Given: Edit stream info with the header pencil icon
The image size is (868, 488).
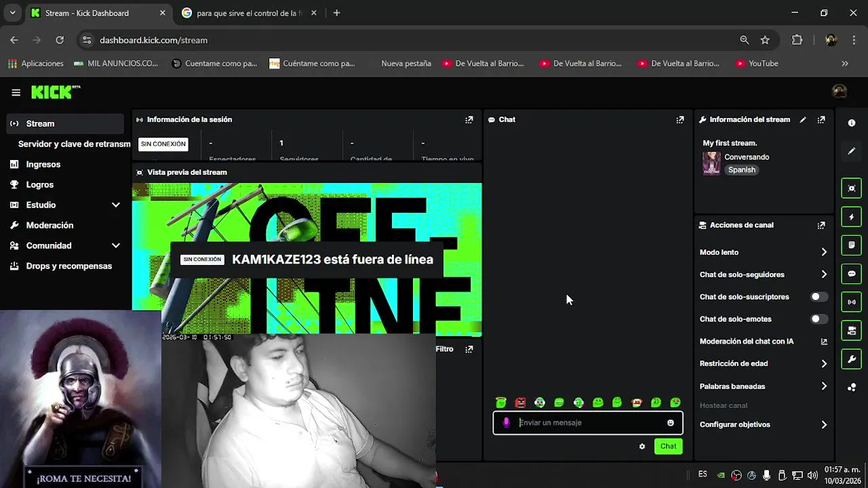Looking at the screenshot, I should click(x=803, y=119).
